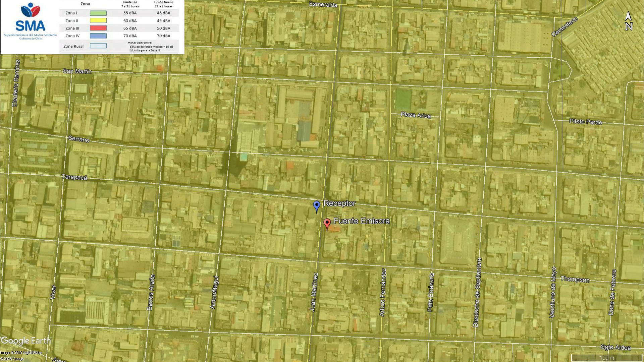Click the 100 m scale bar
The width and height of the screenshot is (644, 362).
[x=606, y=358]
